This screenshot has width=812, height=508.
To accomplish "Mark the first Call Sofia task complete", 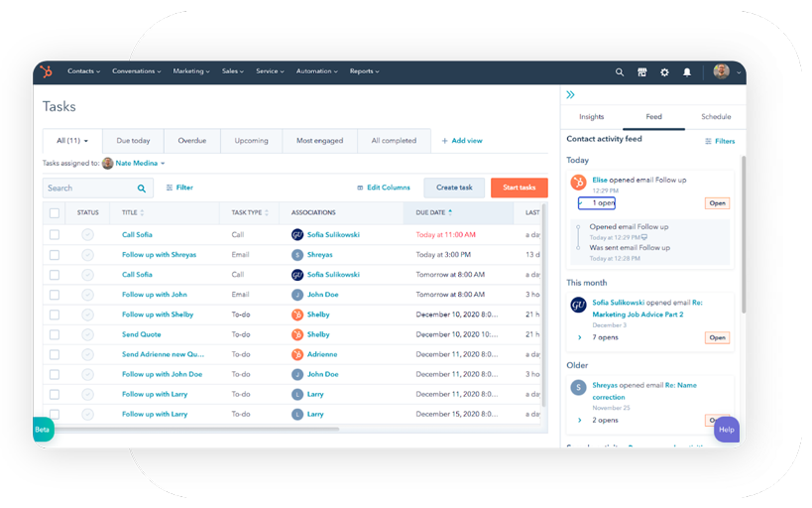I will 87,235.
